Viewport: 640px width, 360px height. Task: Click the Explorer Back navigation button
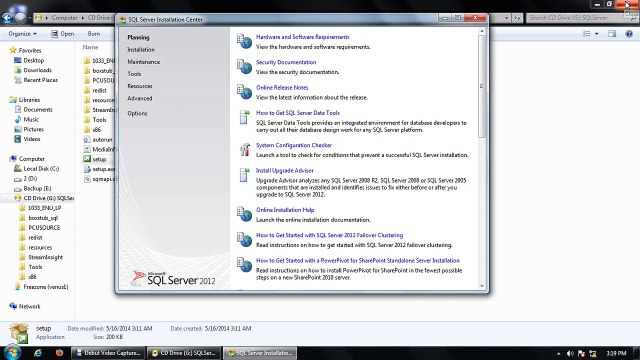(x=7, y=18)
